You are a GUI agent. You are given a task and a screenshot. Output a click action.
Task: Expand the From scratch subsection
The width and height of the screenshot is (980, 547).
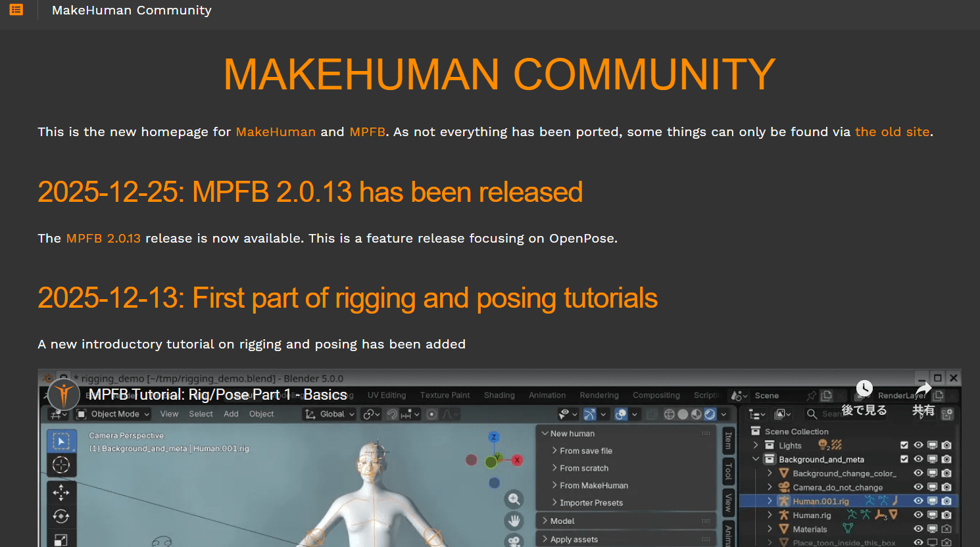coord(583,468)
